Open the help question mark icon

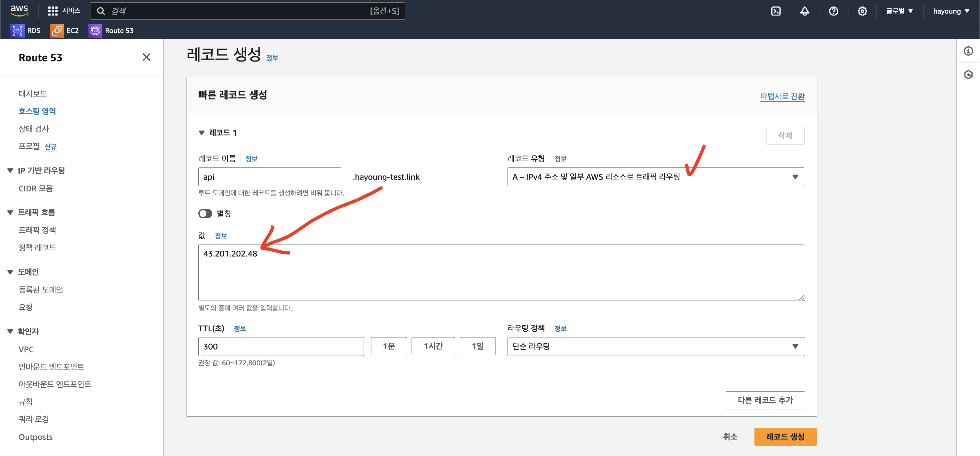(x=834, y=11)
